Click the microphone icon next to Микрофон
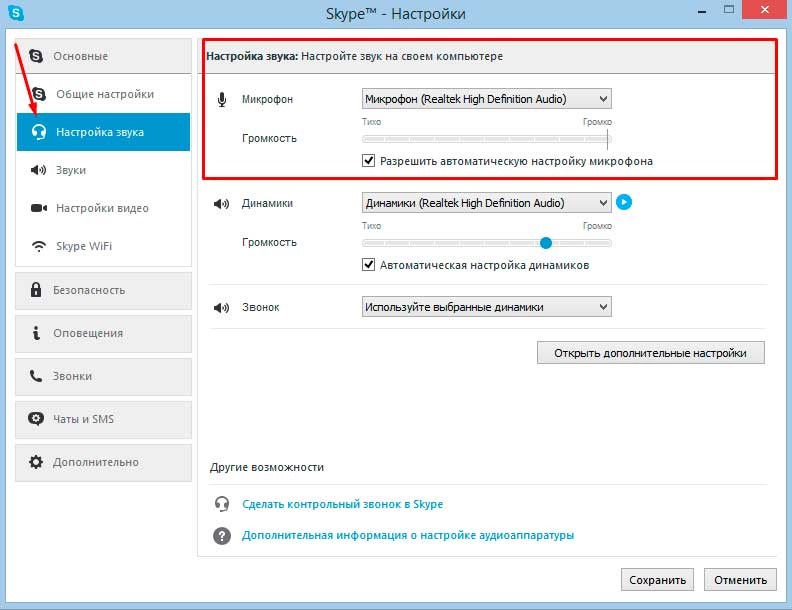This screenshot has width=792, height=610. point(222,99)
